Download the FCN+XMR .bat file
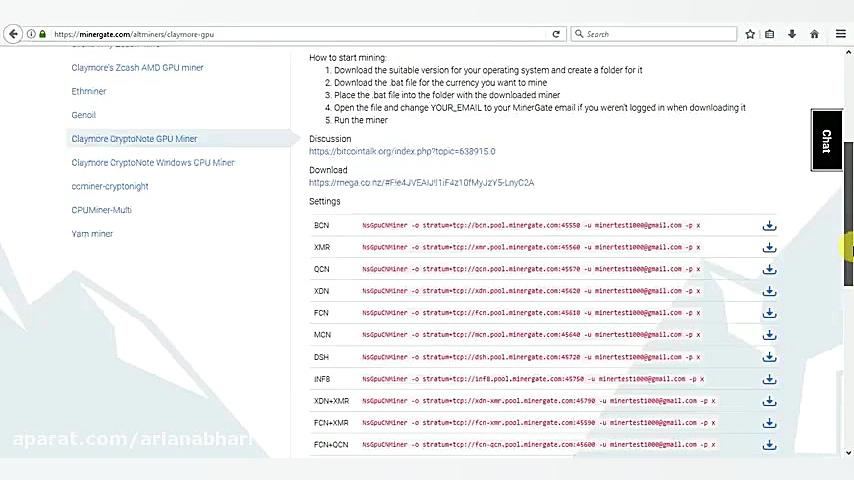854x480 pixels. tap(769, 423)
